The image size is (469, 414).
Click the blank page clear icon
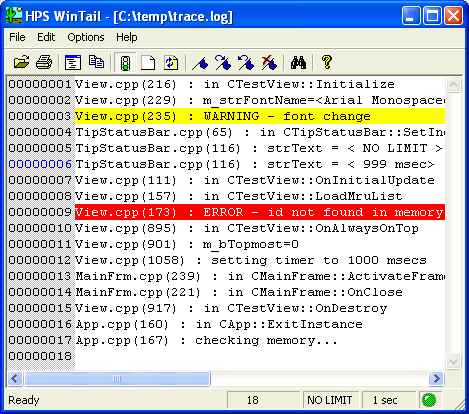(x=148, y=62)
